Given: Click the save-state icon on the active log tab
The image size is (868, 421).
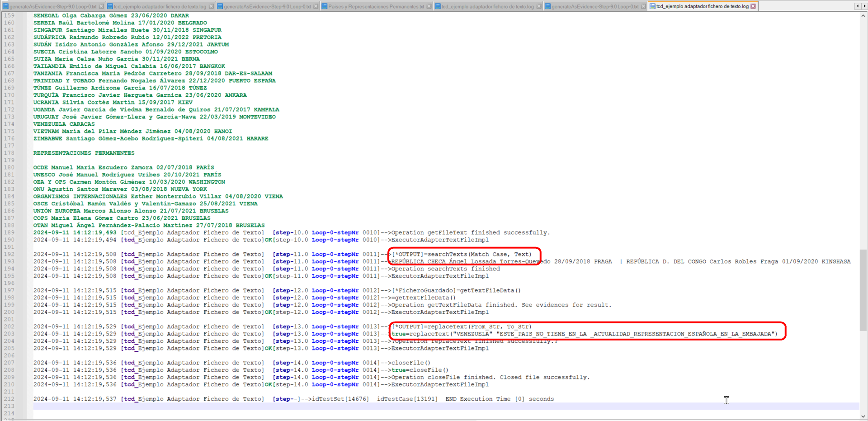Looking at the screenshot, I should [x=652, y=6].
